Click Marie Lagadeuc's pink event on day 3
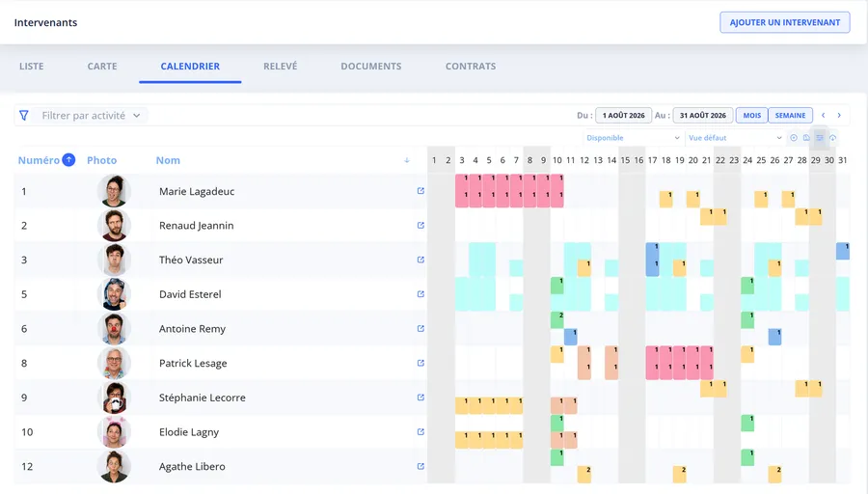Viewport: 868px width, 494px height. pos(462,191)
